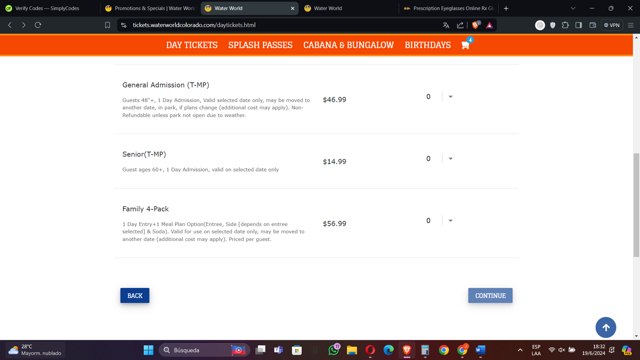The width and height of the screenshot is (640, 360).
Task: Open the weather widget on taskbar
Action: [35, 350]
